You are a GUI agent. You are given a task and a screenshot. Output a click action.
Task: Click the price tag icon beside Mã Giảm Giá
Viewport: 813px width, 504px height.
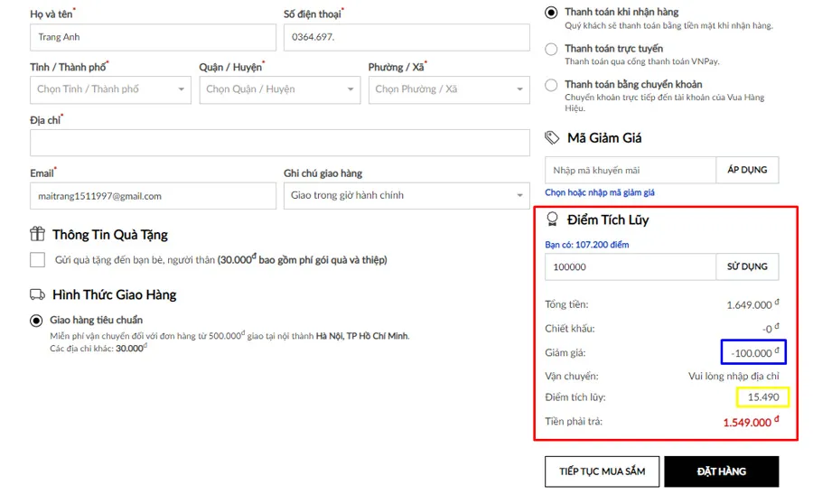coord(552,137)
